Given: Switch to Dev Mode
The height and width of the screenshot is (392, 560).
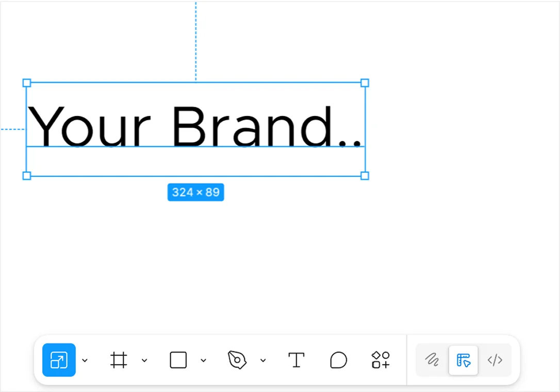Looking at the screenshot, I should (495, 360).
